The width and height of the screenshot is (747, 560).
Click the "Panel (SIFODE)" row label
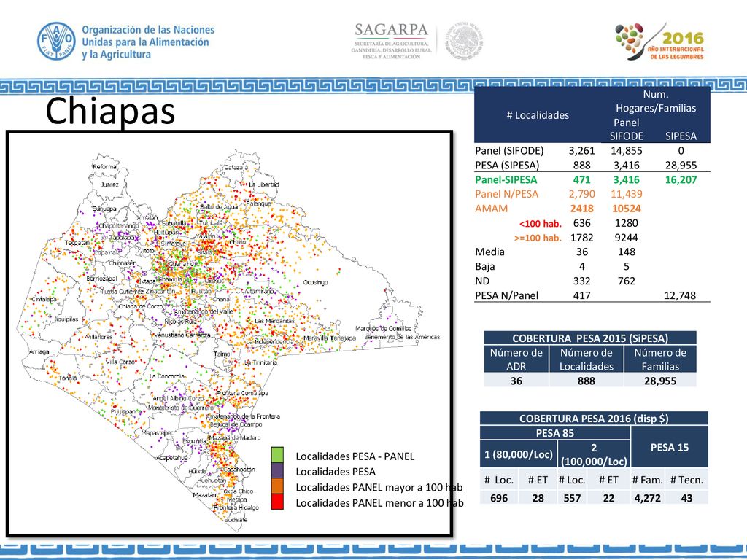tap(509, 151)
